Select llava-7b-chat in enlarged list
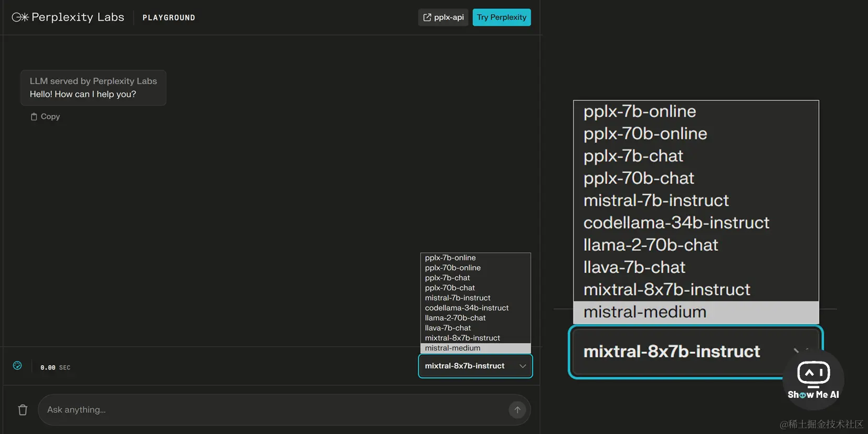This screenshot has height=434, width=868. point(696,267)
